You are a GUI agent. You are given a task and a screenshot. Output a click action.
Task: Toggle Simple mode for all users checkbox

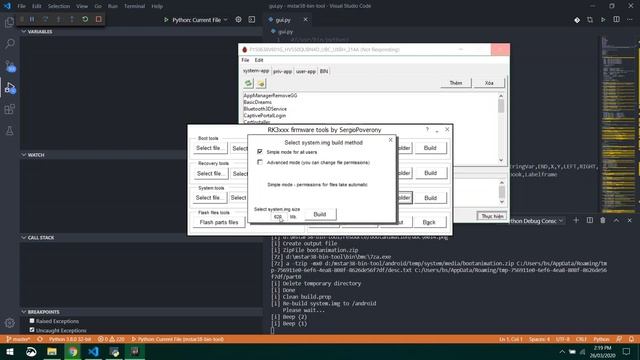click(x=260, y=151)
